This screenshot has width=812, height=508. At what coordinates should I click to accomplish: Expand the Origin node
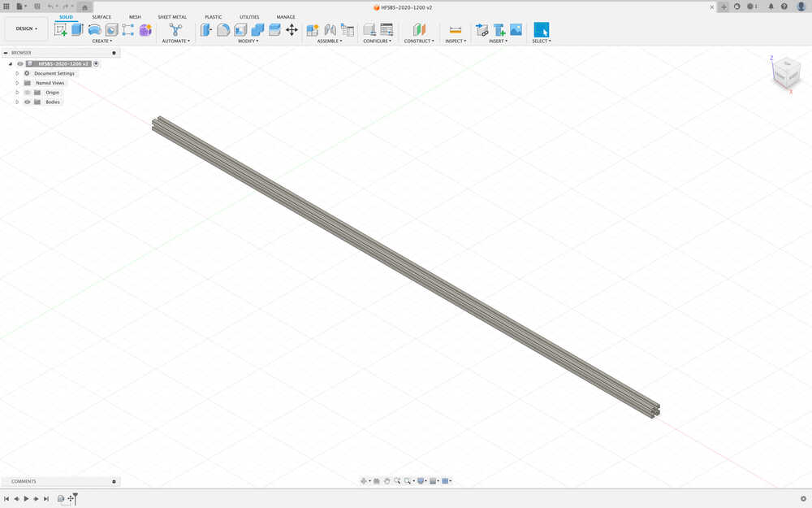tap(17, 93)
